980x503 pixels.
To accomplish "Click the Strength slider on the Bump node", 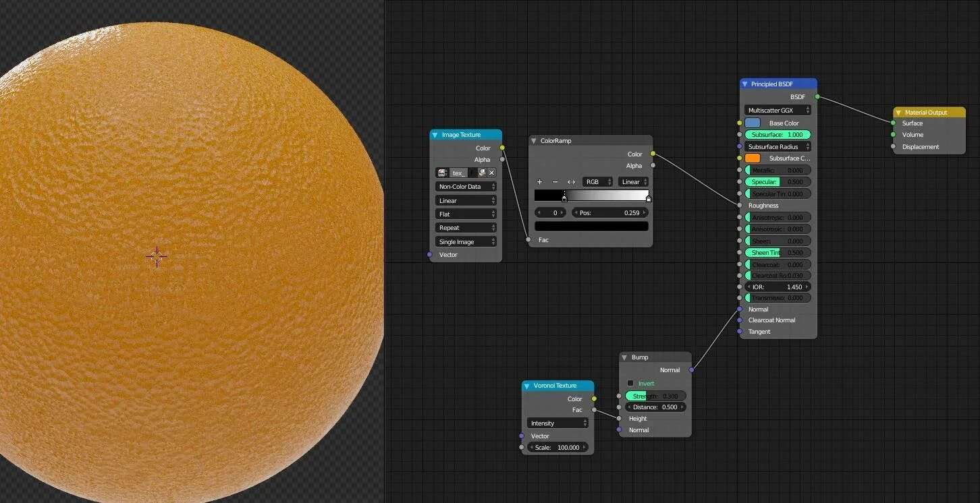I will (x=655, y=396).
